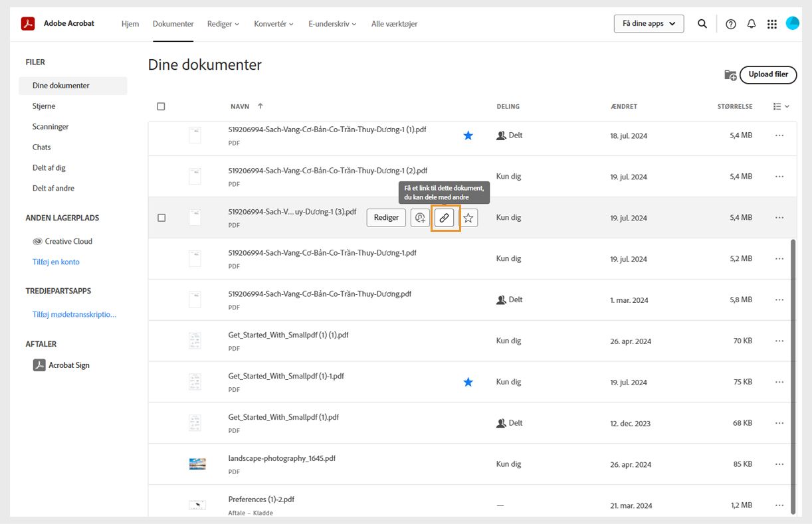Click the Upload filer button
812x524 pixels.
point(768,74)
